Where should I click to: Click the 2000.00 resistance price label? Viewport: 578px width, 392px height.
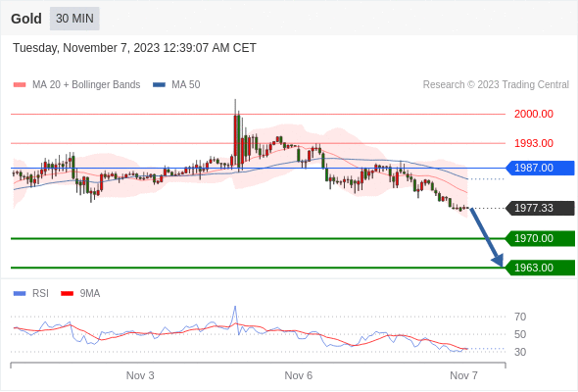[x=534, y=114]
